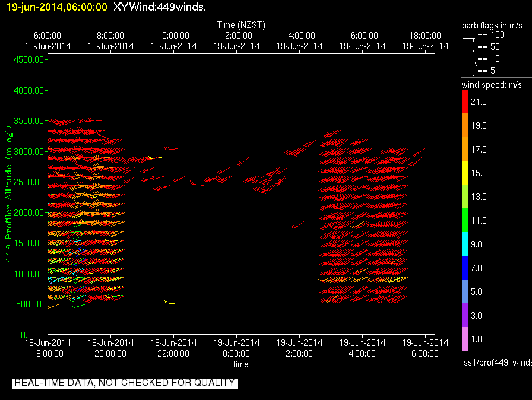The width and height of the screenshot is (532, 400).
Task: Click the 1000.00 altitude tick label
Action: coord(29,274)
